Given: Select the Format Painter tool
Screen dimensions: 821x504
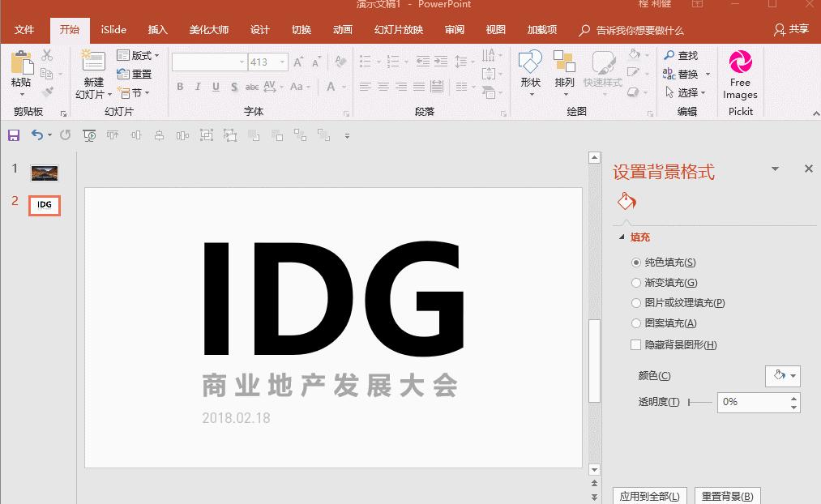Looking at the screenshot, I should click(x=47, y=91).
